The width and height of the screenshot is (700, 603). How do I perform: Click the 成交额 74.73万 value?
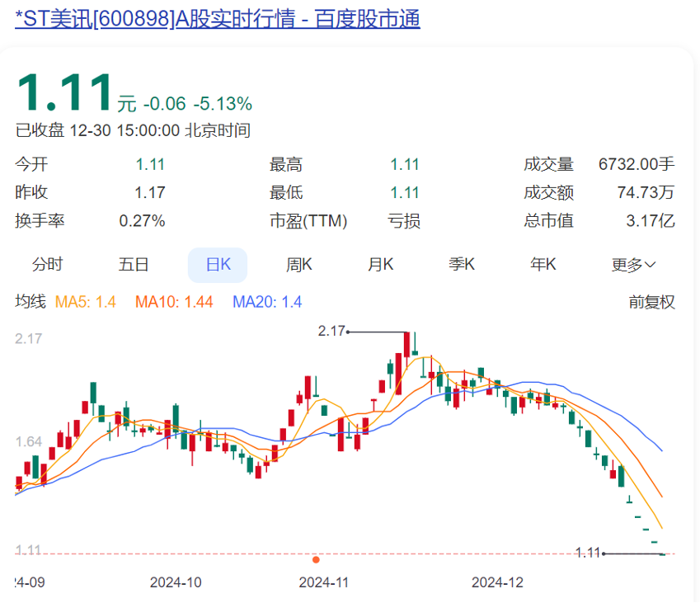pyautogui.click(x=646, y=192)
